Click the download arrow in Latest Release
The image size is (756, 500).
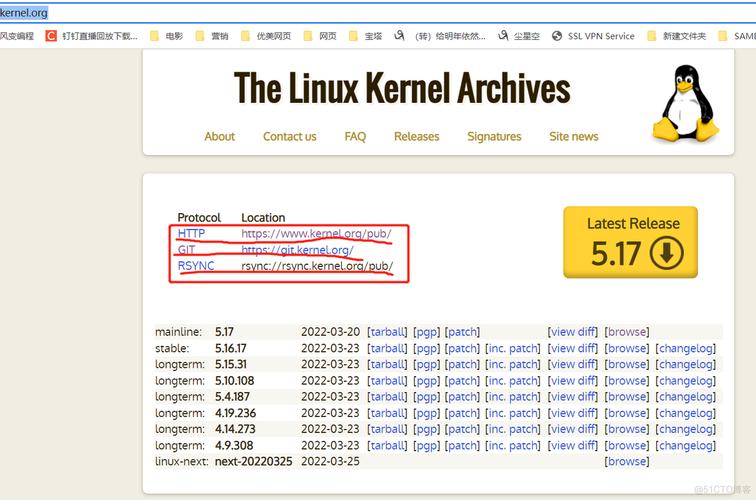(666, 253)
